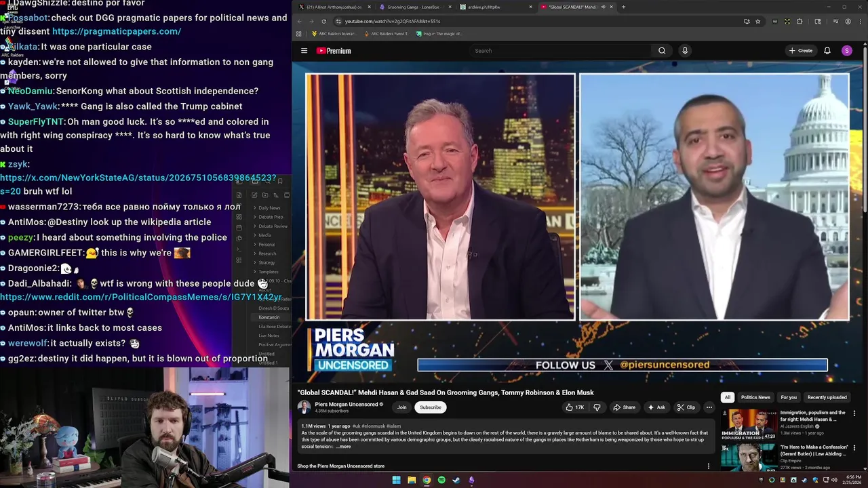Select the Recently uploaded chip

point(827,397)
